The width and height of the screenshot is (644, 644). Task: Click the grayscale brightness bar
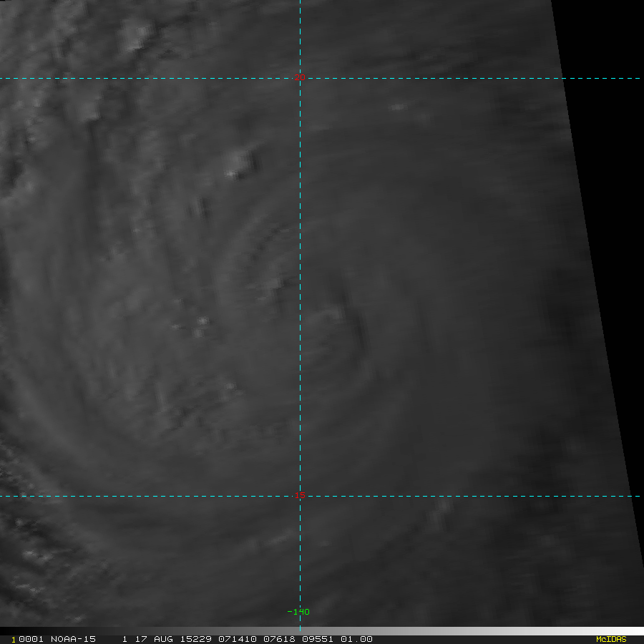tap(322, 631)
